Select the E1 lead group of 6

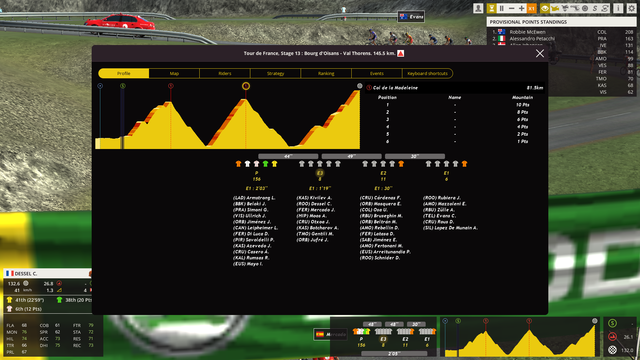[x=446, y=176]
